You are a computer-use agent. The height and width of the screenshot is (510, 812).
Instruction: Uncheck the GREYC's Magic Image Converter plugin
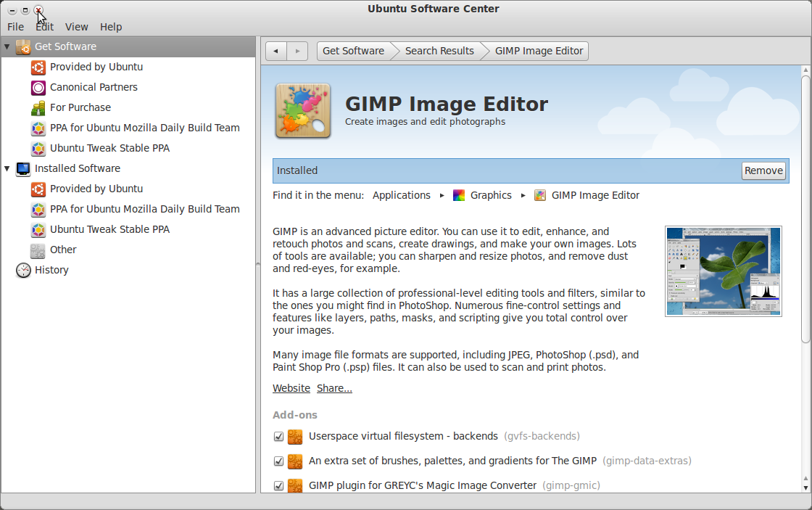point(278,485)
